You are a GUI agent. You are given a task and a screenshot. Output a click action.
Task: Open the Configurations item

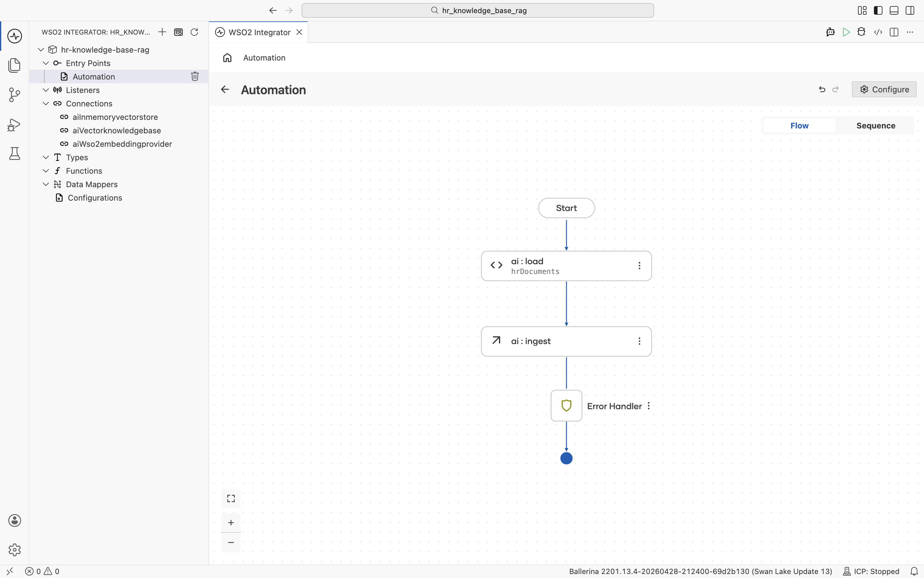(x=119, y=198)
